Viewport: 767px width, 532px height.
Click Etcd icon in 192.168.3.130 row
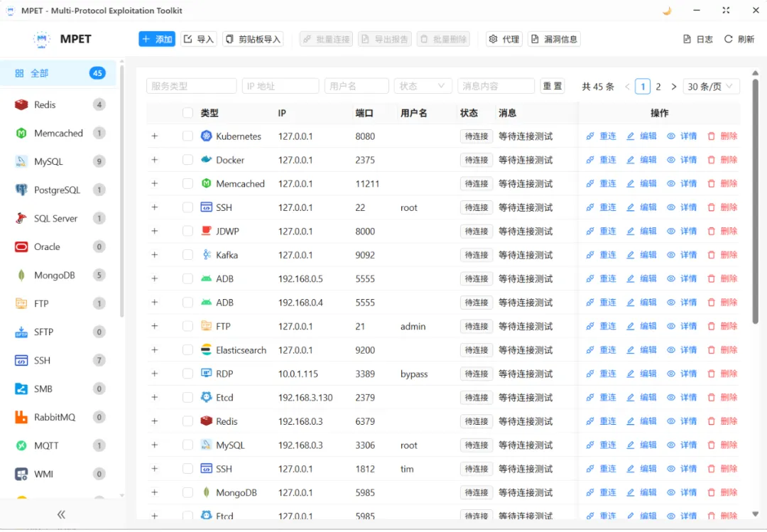pos(207,398)
